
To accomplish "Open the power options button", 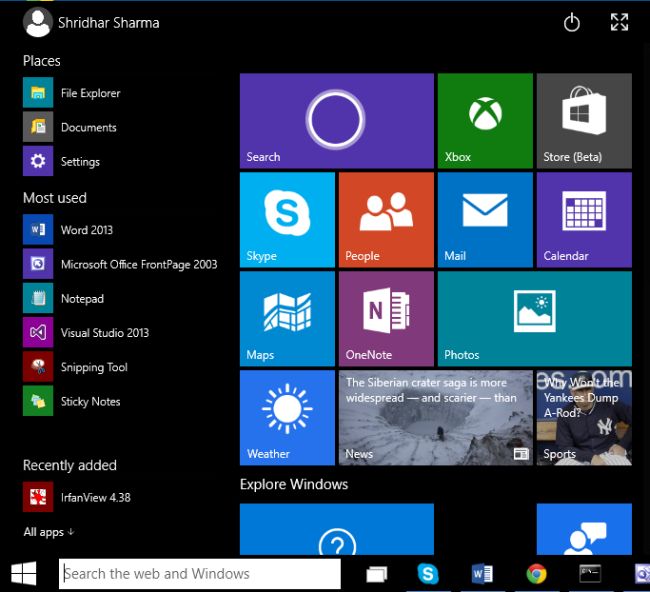I will (572, 22).
